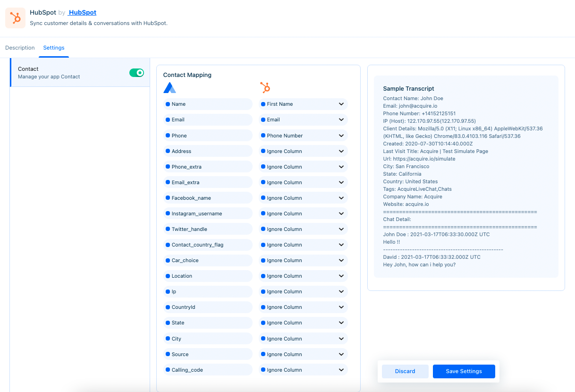Click the 'Created: 2020-07-30T10:14:40.000Z' line

tap(428, 144)
